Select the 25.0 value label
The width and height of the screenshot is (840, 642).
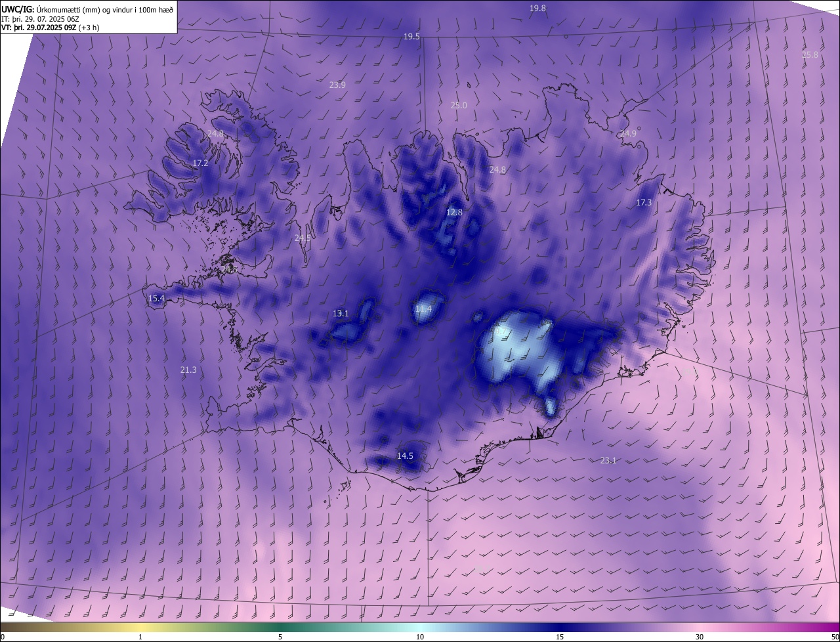[x=458, y=106]
